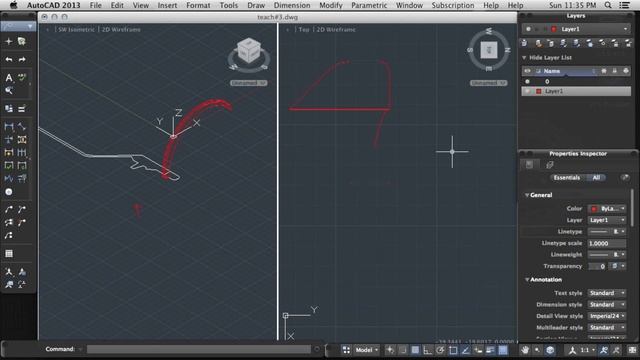640x360 pixels.
Task: Open the Draw menu
Action: click(256, 5)
